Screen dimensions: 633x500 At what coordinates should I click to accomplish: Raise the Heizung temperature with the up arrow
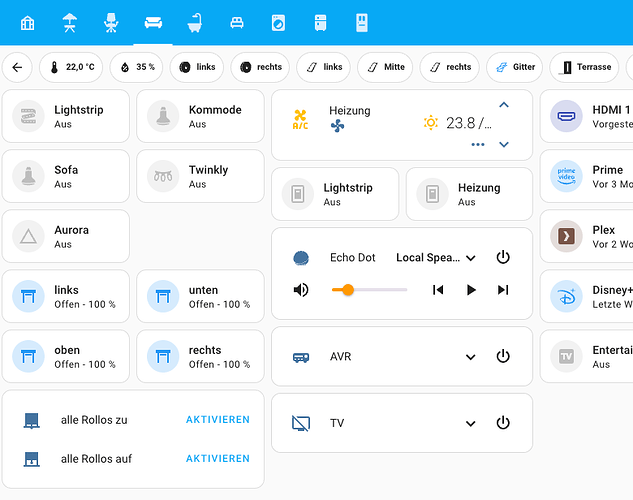(504, 104)
